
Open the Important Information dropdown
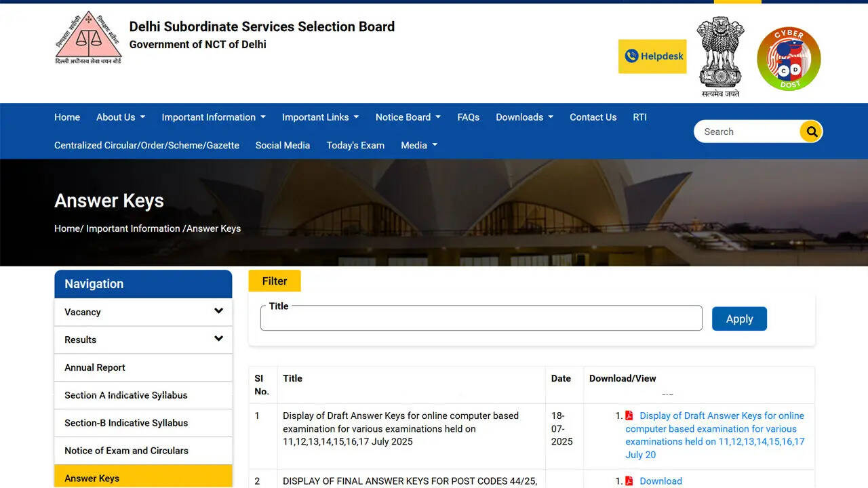(x=213, y=117)
